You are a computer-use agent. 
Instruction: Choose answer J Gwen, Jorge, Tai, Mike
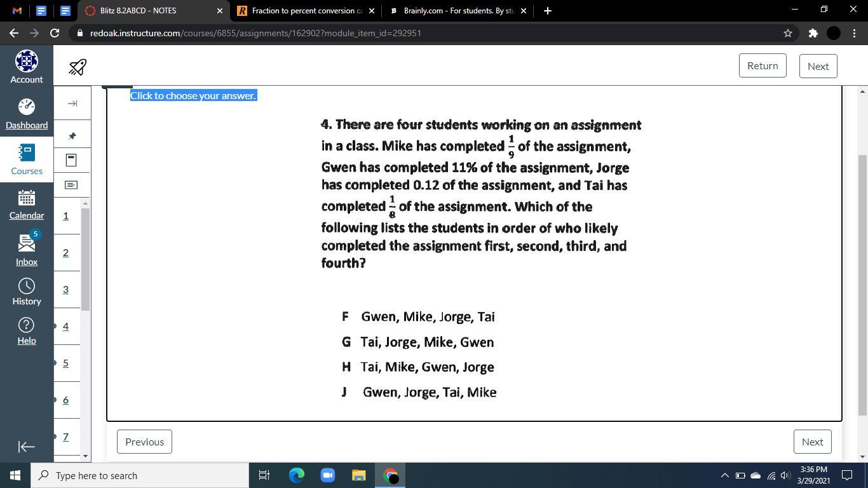(x=419, y=392)
